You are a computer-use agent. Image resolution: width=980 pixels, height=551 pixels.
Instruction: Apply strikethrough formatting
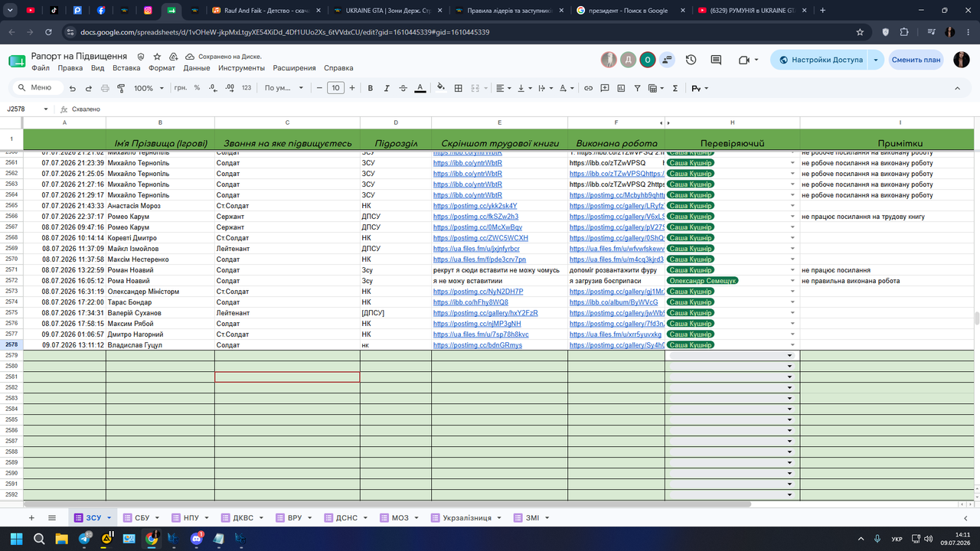[x=403, y=88]
